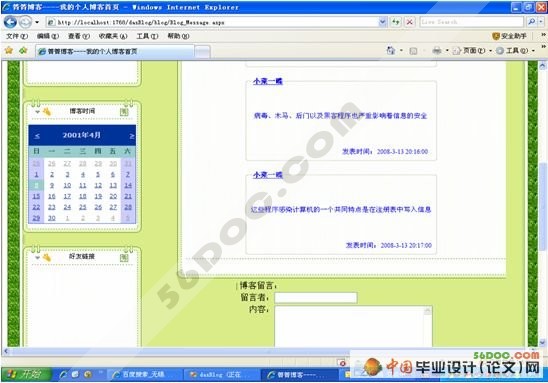The image size is (548, 383).
Task: Select the blog page browser tab
Action: [114, 51]
